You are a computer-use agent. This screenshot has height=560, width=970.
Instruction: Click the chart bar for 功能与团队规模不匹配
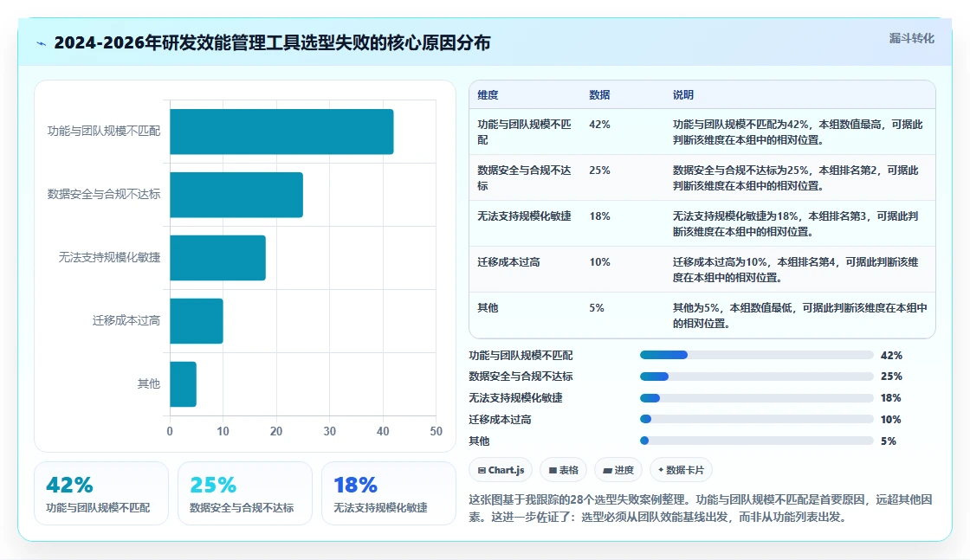(x=281, y=132)
